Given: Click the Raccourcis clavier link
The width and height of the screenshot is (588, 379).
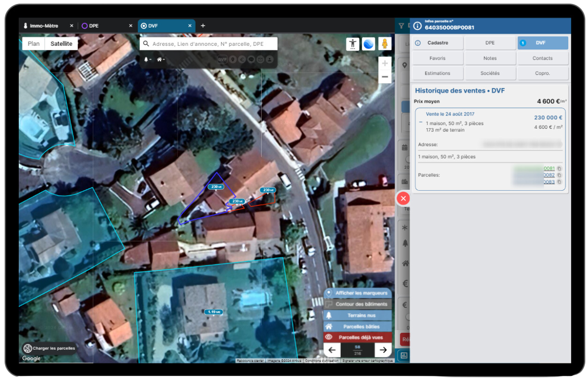Looking at the screenshot, I should [x=250, y=361].
